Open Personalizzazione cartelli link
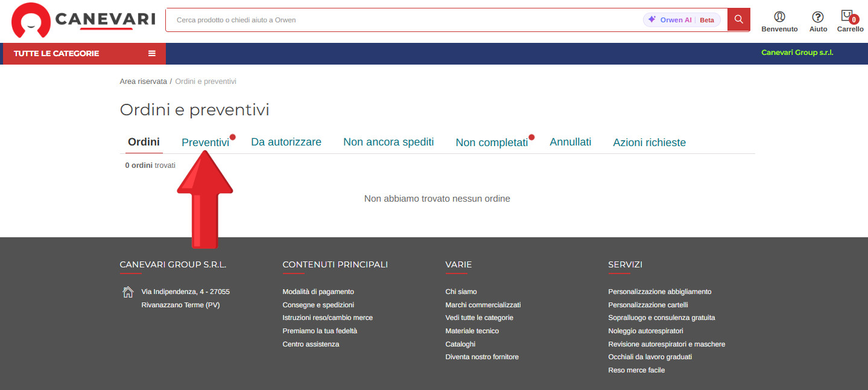 click(648, 305)
